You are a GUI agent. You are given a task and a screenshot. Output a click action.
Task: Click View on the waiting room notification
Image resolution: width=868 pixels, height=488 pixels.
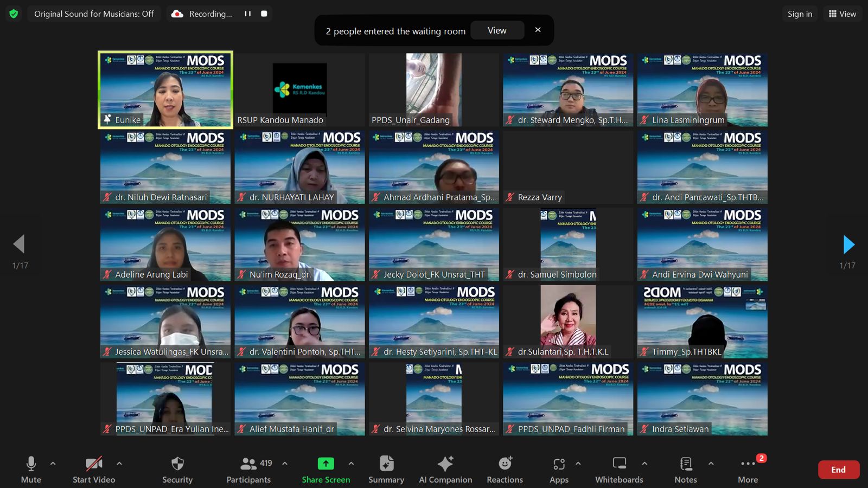point(497,30)
